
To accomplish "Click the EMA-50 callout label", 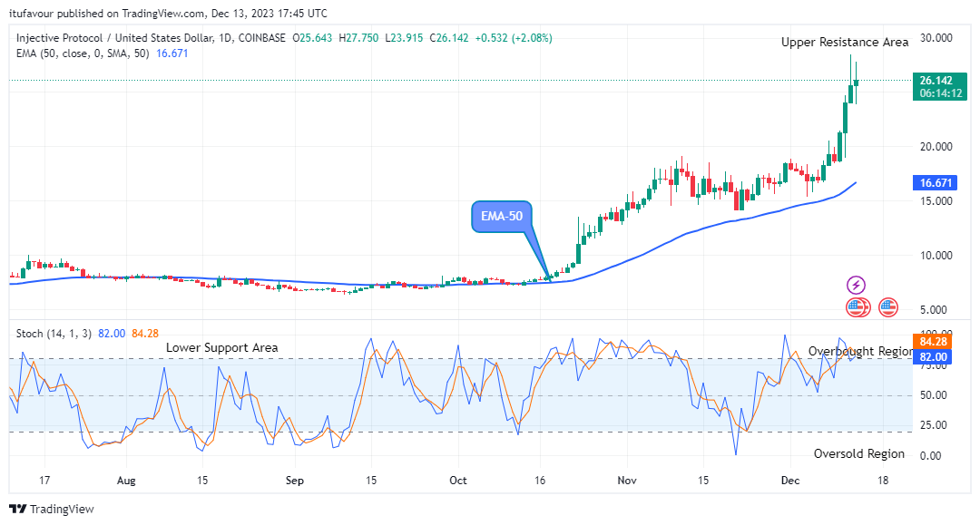I will pos(501,216).
